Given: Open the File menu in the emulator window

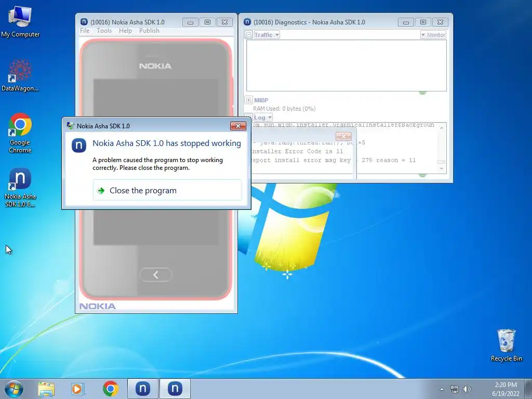Looking at the screenshot, I should point(85,31).
